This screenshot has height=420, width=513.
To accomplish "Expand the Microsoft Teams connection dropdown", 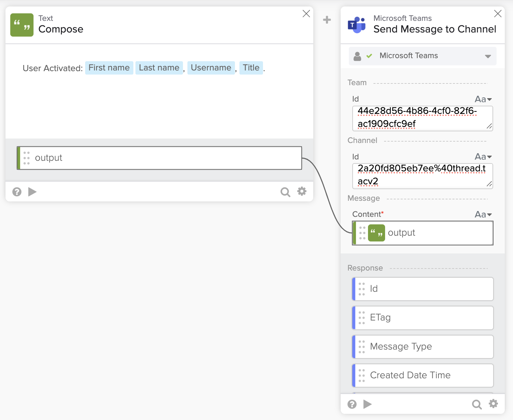I will 488,56.
